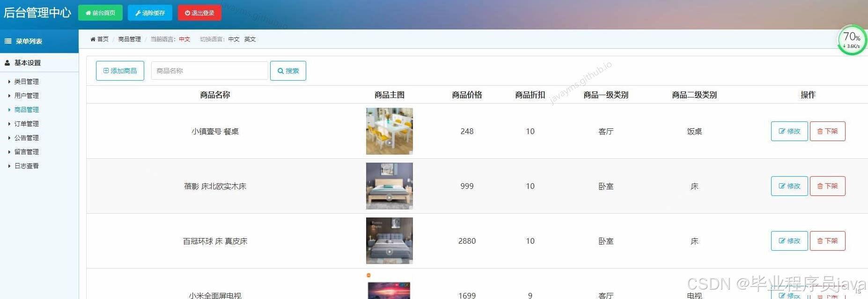Click the 商品主图 column header
Viewport: 868px width, 299px height.
390,95
